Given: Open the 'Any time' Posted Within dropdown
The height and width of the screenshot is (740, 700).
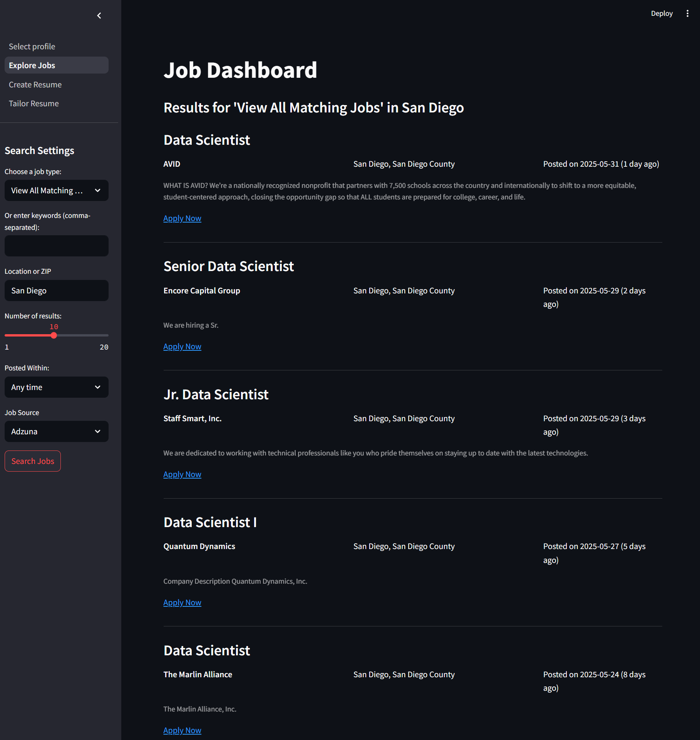Looking at the screenshot, I should click(x=56, y=387).
